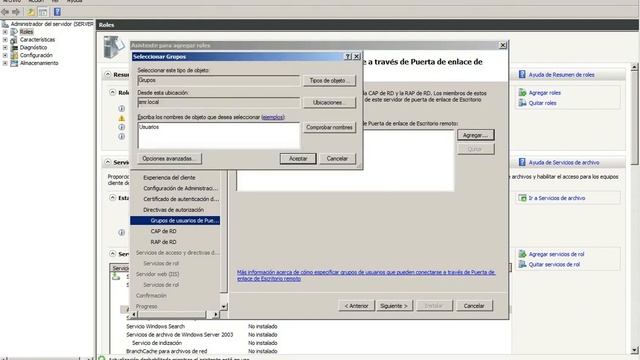Select Certificado de autenticación wizard step
Image resolution: width=640 pixels, height=360 pixels.
click(181, 199)
